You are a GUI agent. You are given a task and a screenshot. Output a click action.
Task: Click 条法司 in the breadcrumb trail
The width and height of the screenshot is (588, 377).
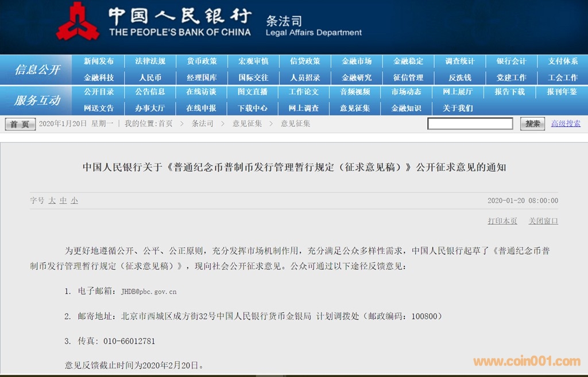pos(202,124)
